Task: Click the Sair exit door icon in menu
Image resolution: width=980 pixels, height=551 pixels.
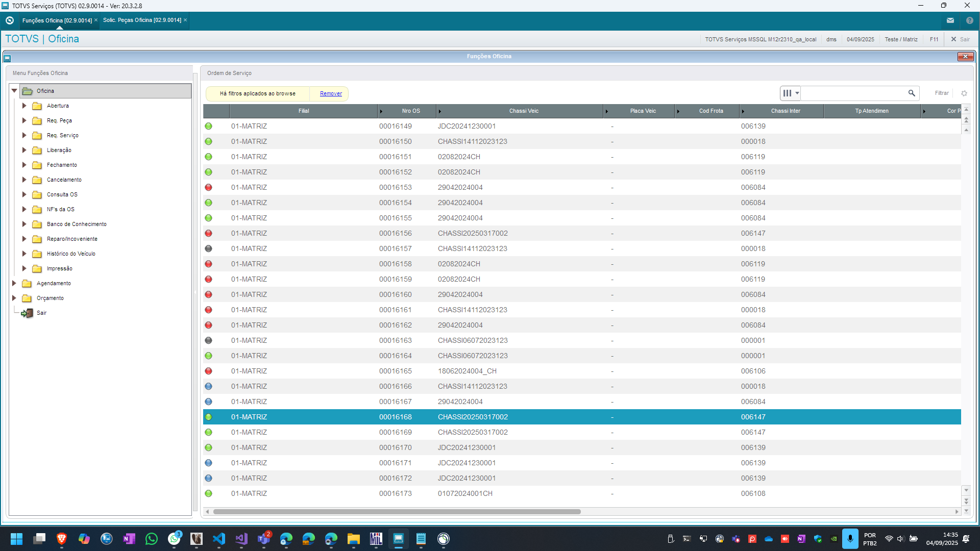Action: pyautogui.click(x=27, y=313)
